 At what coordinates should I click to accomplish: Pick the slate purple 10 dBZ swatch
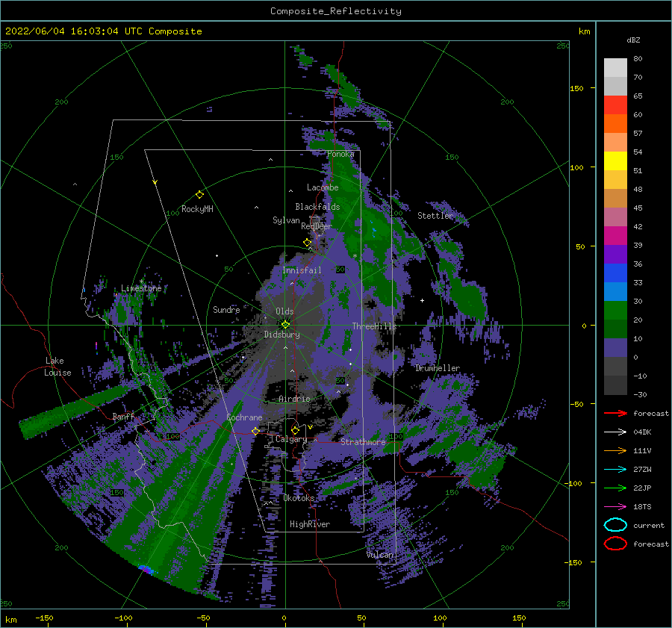pyautogui.click(x=615, y=348)
